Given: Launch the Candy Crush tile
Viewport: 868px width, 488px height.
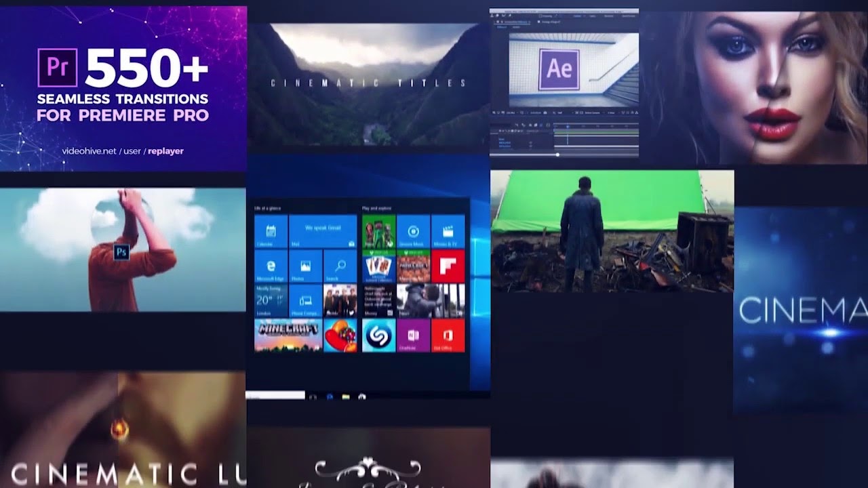Looking at the screenshot, I should click(x=340, y=335).
